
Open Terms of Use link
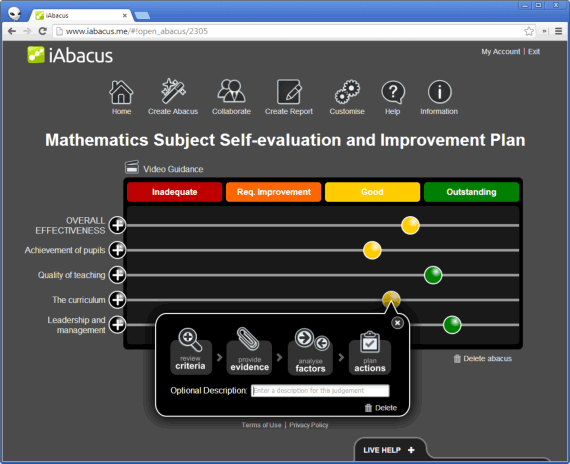[x=261, y=425]
